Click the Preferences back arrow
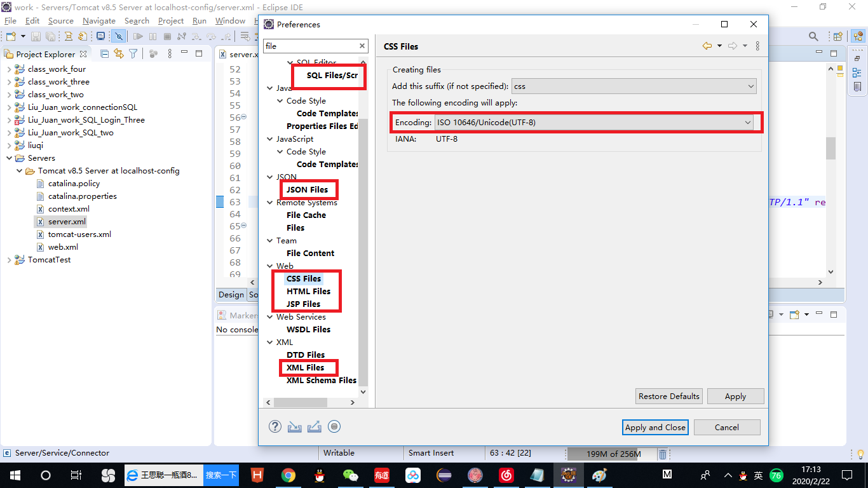This screenshot has height=488, width=868. tap(707, 46)
